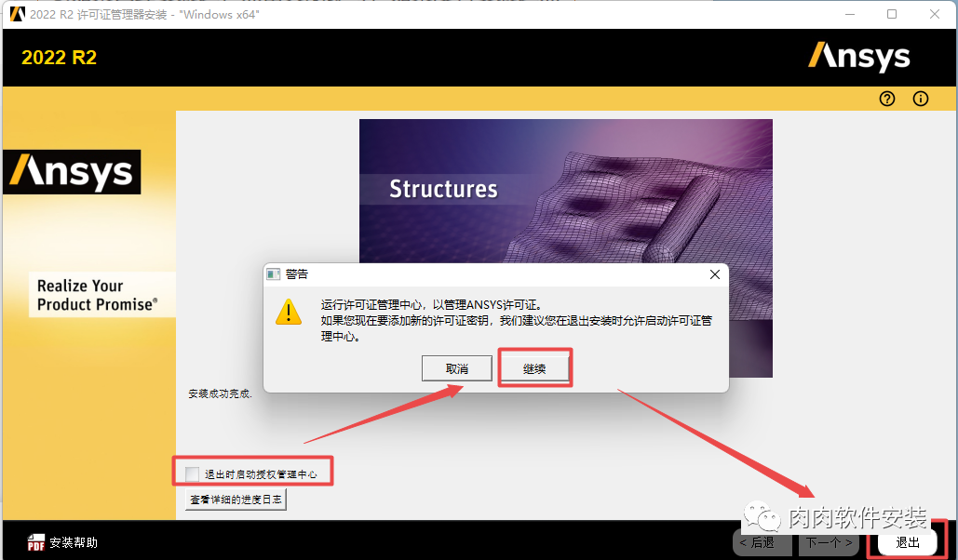Screen dimensions: 958x560
Task: Click the installer title bar app icon
Action: [x=18, y=14]
